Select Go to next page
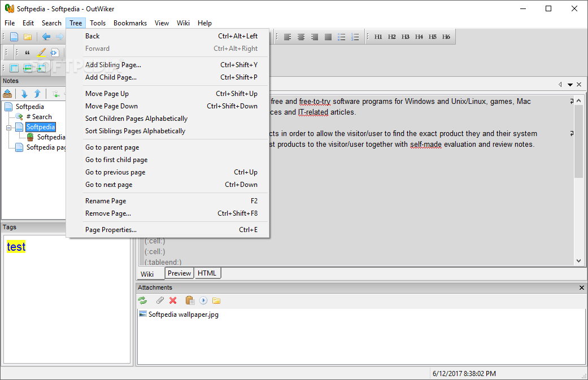The width and height of the screenshot is (588, 380). click(168, 185)
